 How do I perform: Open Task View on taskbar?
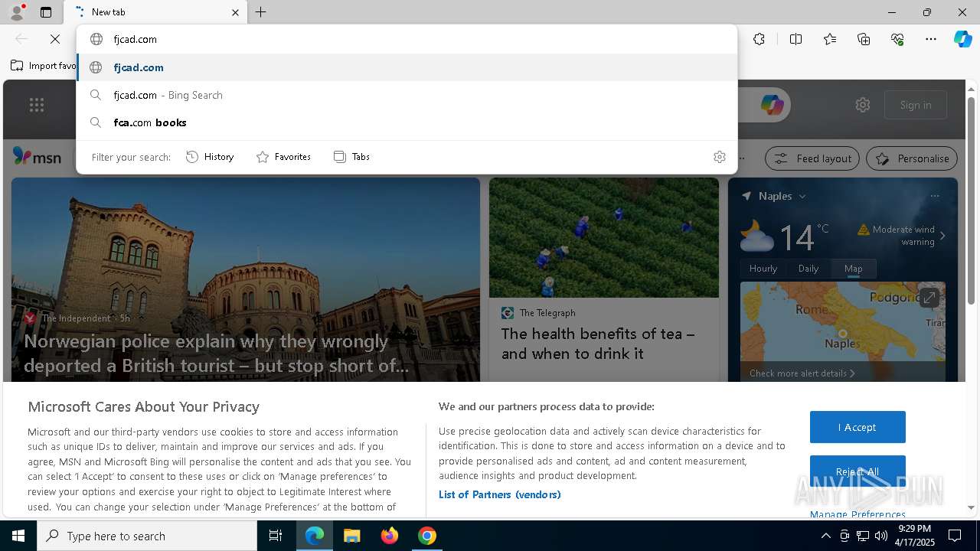[x=276, y=536]
